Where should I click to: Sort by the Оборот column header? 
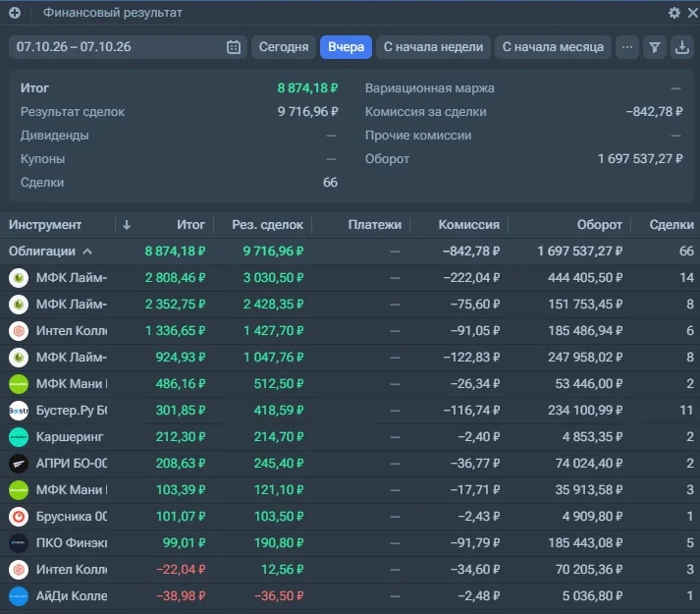[x=599, y=225]
